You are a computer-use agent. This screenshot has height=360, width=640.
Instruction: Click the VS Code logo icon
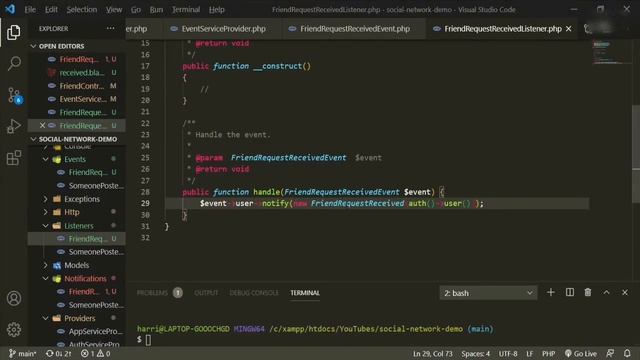(x=10, y=9)
